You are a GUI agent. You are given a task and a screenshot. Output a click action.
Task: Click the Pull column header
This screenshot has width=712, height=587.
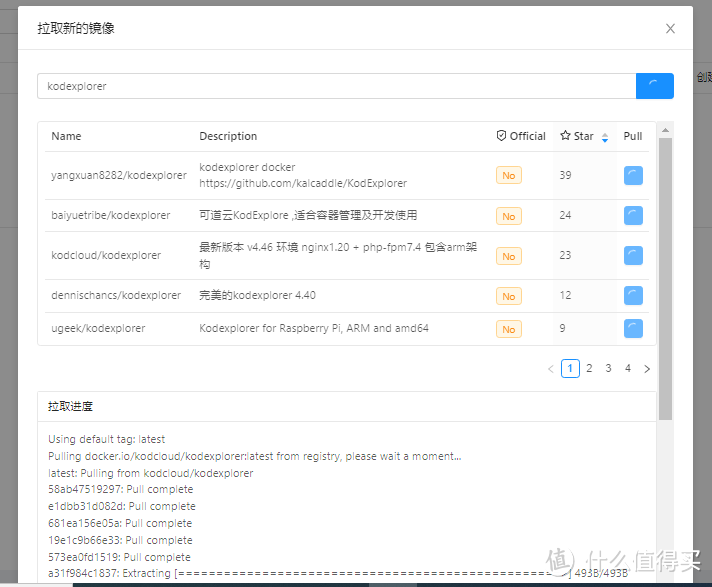click(x=633, y=136)
